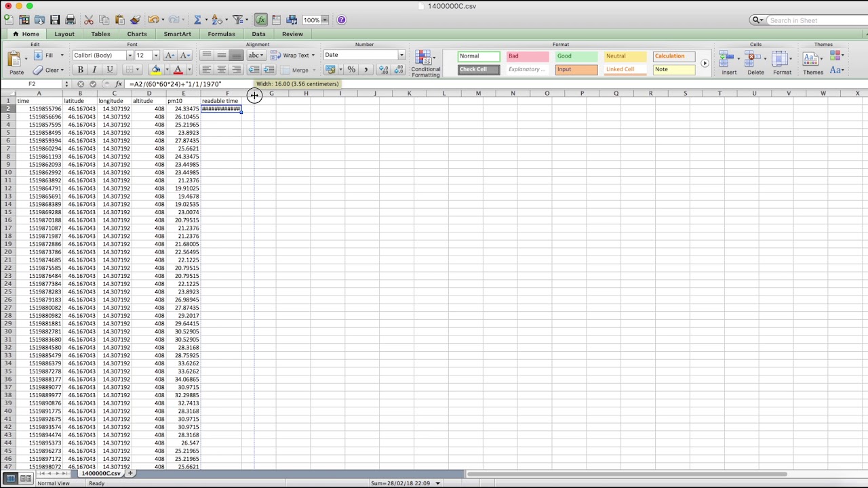Click the Copy icon
This screenshot has height=488, width=868.
104,20
